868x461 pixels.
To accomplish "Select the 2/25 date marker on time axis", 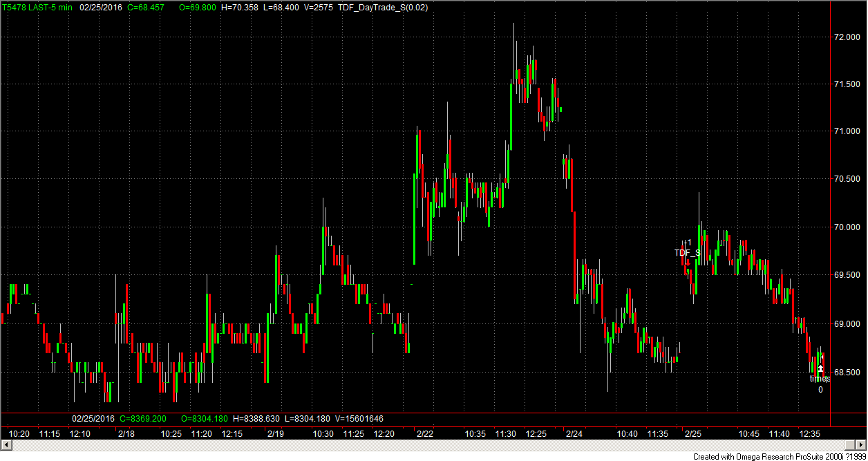I will coord(692,434).
